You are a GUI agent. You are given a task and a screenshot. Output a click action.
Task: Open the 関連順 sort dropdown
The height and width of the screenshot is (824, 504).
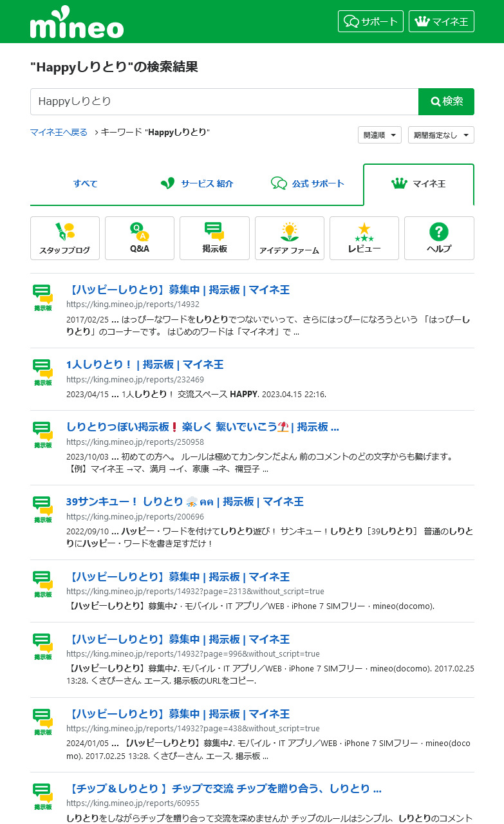pyautogui.click(x=380, y=135)
